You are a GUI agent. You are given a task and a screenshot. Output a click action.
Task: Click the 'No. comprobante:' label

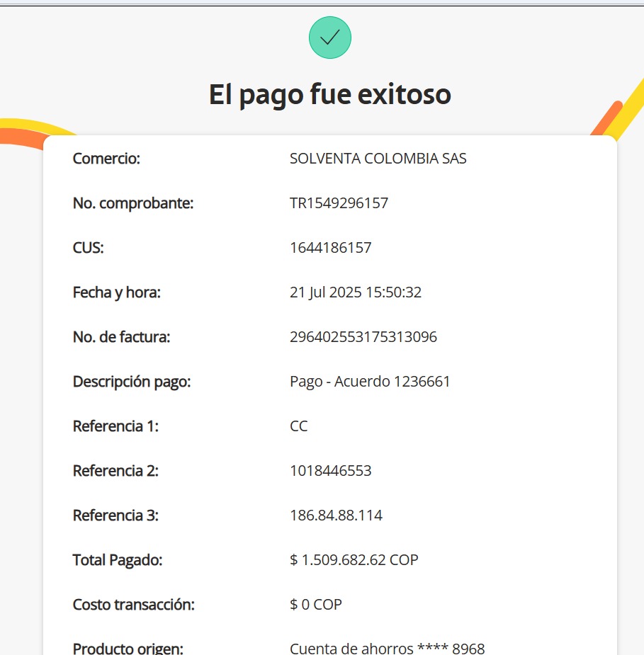click(133, 203)
